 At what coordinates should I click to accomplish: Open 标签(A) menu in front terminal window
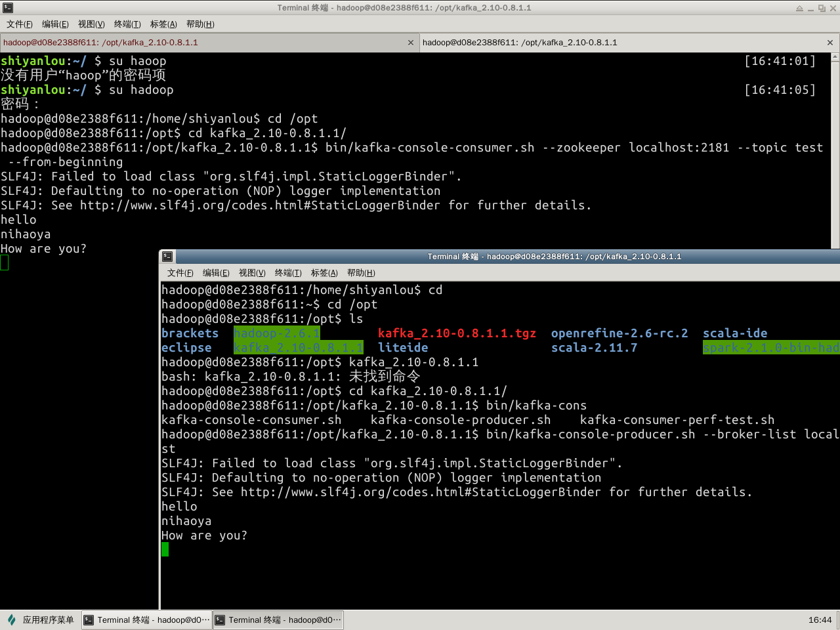point(324,273)
